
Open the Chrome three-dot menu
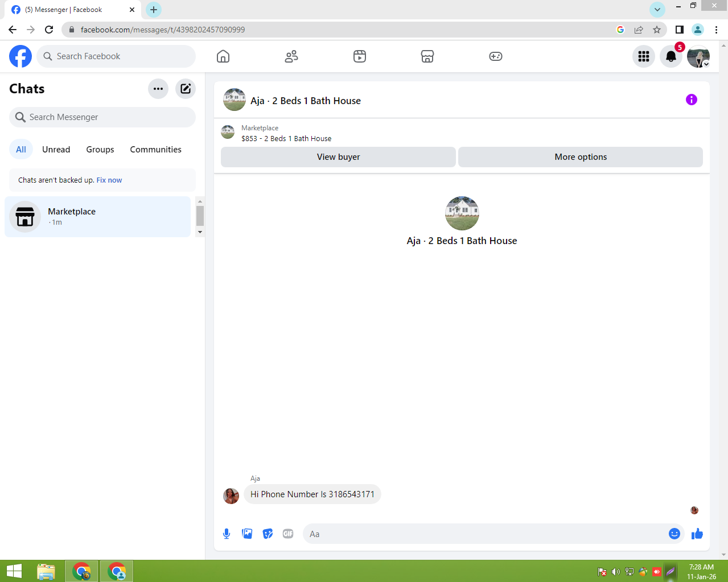[x=716, y=30]
